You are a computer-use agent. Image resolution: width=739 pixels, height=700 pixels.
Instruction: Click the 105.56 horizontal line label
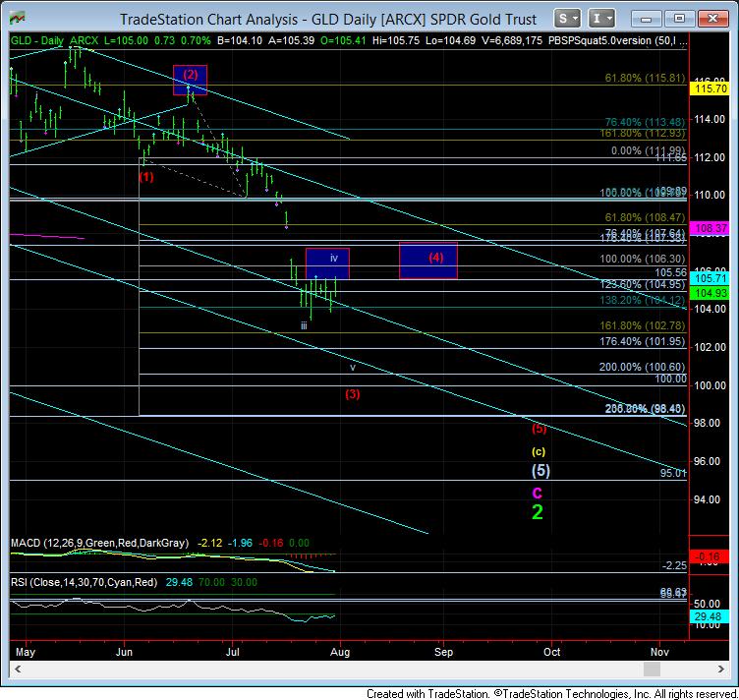pos(670,272)
